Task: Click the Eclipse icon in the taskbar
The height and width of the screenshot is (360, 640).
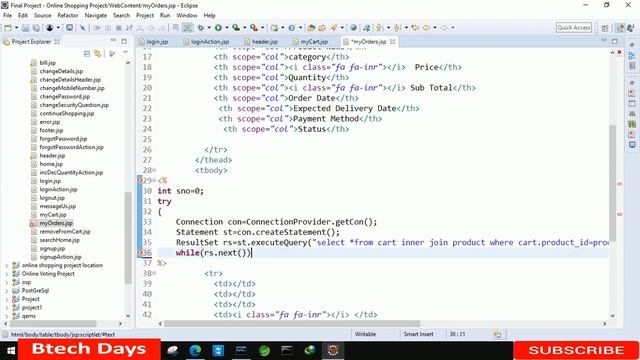Action: [333, 351]
